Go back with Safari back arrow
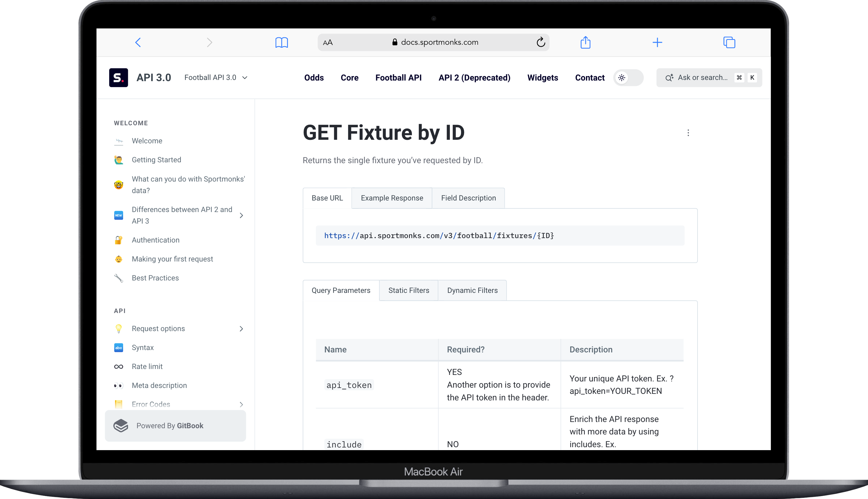This screenshot has height=499, width=868. coord(138,43)
